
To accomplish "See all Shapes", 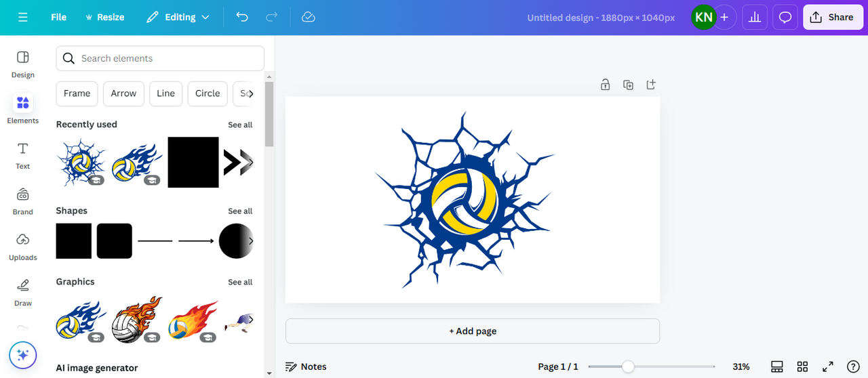I will click(240, 211).
